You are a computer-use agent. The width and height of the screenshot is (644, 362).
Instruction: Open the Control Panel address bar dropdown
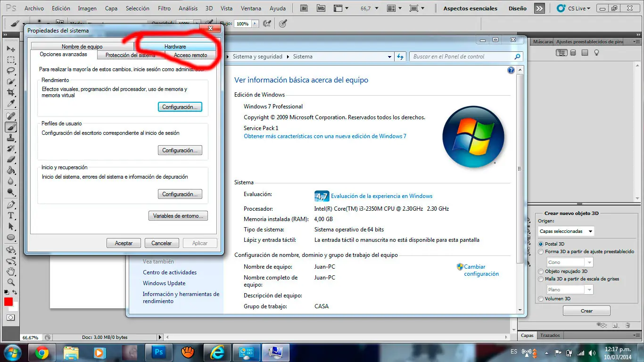pyautogui.click(x=389, y=57)
